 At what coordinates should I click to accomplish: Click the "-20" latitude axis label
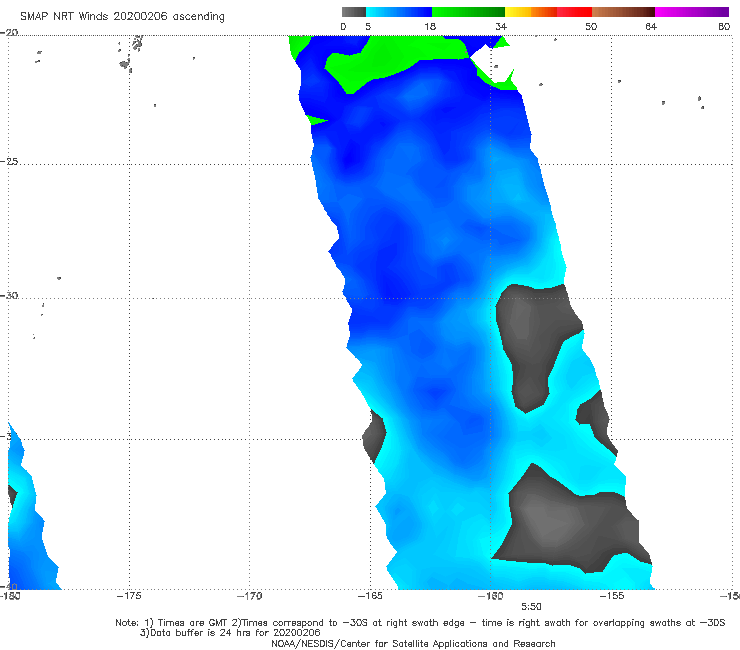pos(9,33)
